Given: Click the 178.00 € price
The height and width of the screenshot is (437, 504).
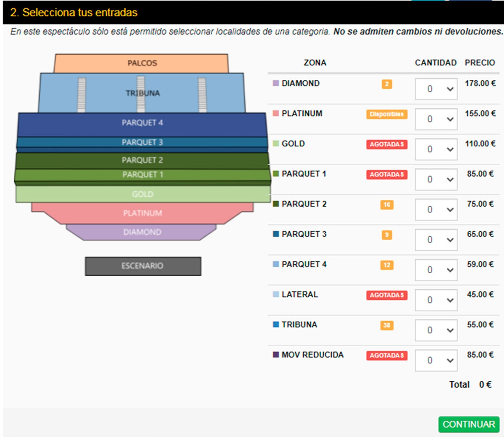Looking at the screenshot, I should pyautogui.click(x=480, y=83).
